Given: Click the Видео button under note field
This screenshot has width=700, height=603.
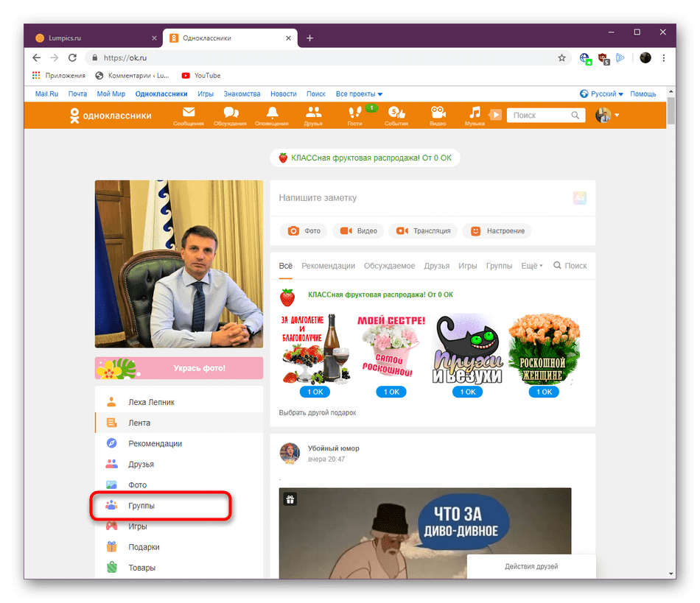Looking at the screenshot, I should pyautogui.click(x=358, y=230).
